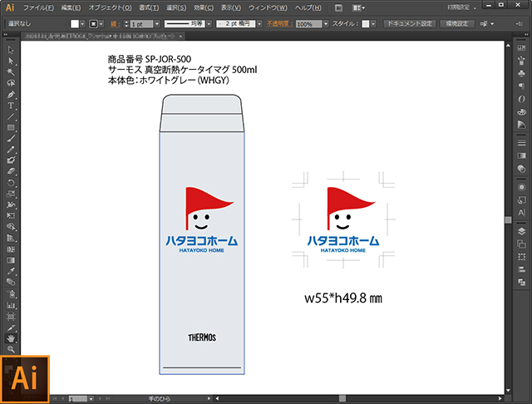Choose the Rectangle tool
Image resolution: width=532 pixels, height=404 pixels.
click(x=11, y=127)
